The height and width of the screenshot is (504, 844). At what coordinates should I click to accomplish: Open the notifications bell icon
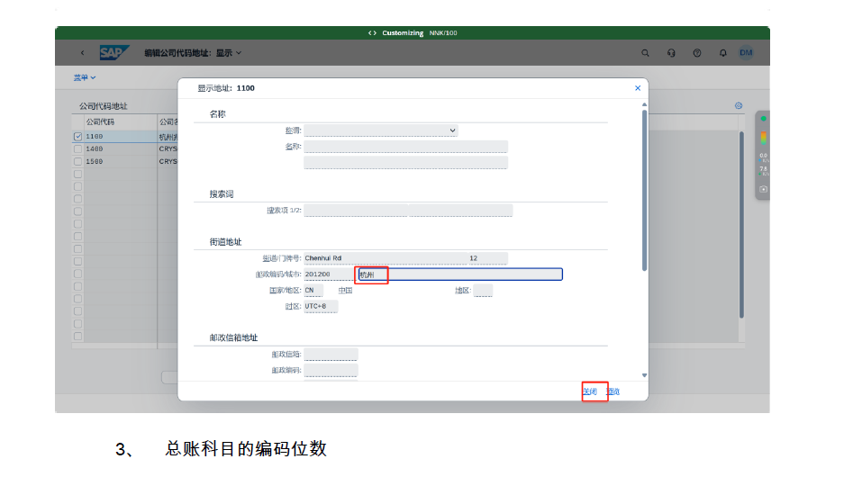click(722, 53)
